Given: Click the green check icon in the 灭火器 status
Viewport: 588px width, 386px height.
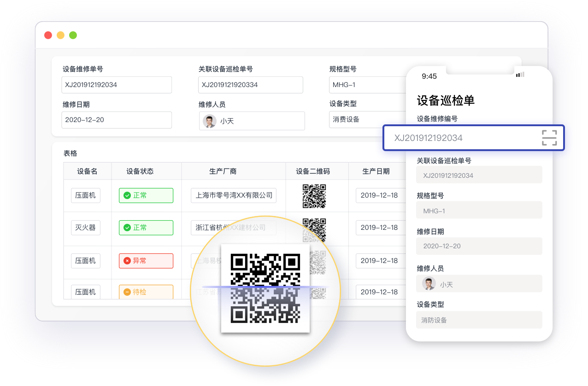Looking at the screenshot, I should pos(127,228).
